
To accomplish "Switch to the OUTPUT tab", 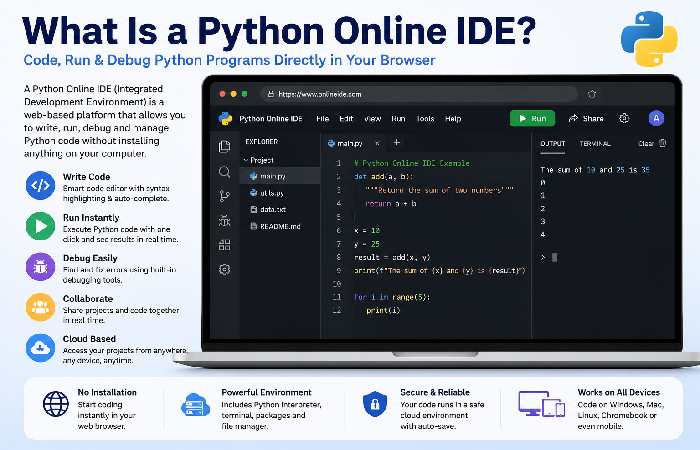I will 553,144.
